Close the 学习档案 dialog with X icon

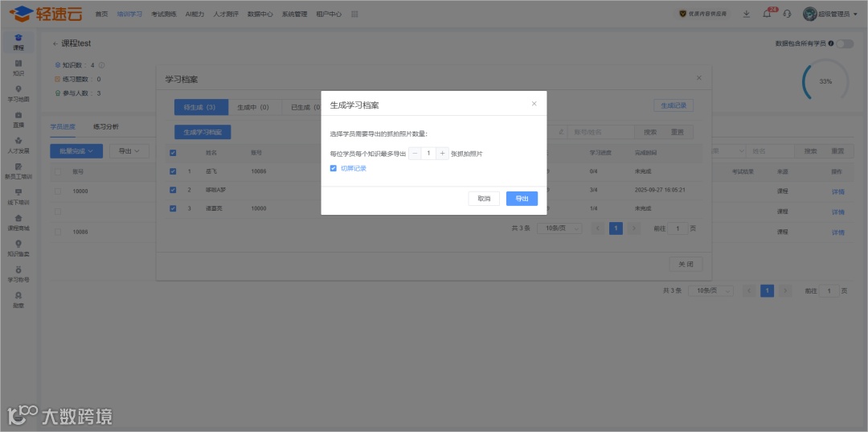(x=699, y=77)
